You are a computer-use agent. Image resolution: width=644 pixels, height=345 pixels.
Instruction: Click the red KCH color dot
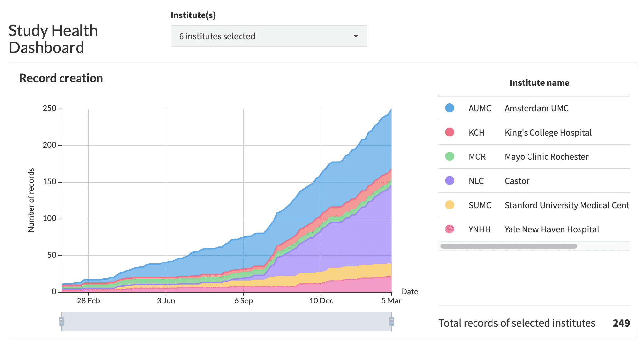450,132
